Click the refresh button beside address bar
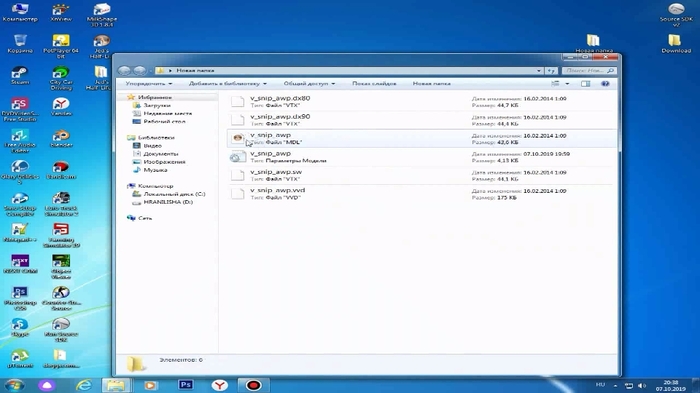 tap(551, 71)
